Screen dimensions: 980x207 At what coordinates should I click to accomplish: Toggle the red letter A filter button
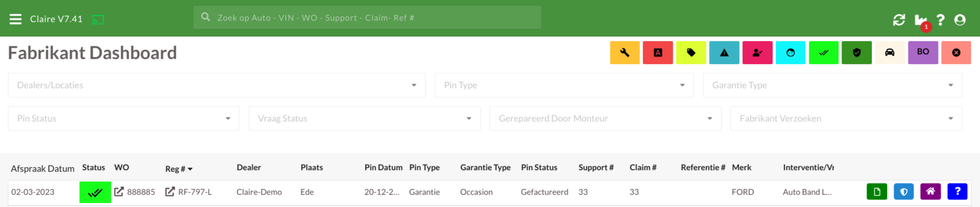[658, 53]
